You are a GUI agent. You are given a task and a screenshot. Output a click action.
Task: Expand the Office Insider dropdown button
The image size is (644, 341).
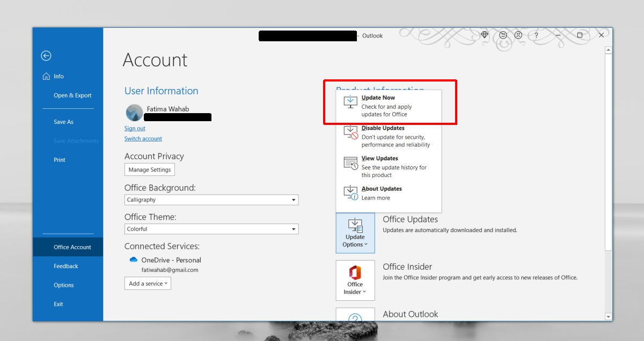(355, 280)
